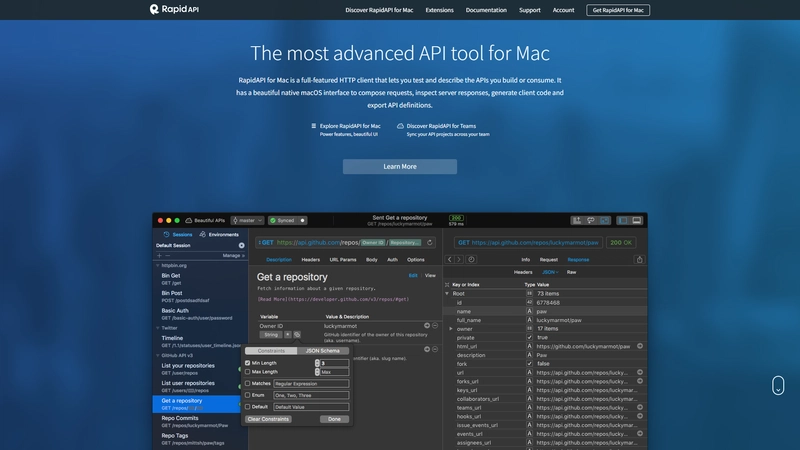
Task: Select the Repo Commits request in the sidebar
Action: 196,421
